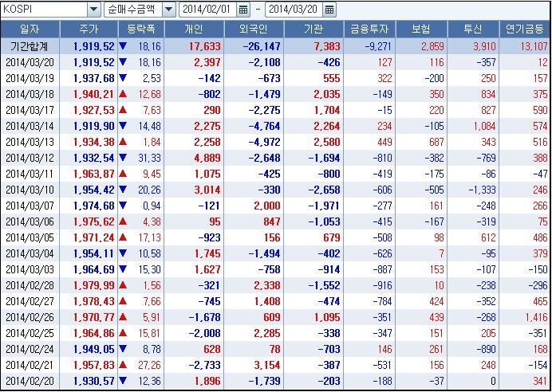Click 투신 value 1,084 on 2014/03/14
Image resolution: width=552 pixels, height=392 pixels.
click(x=484, y=126)
